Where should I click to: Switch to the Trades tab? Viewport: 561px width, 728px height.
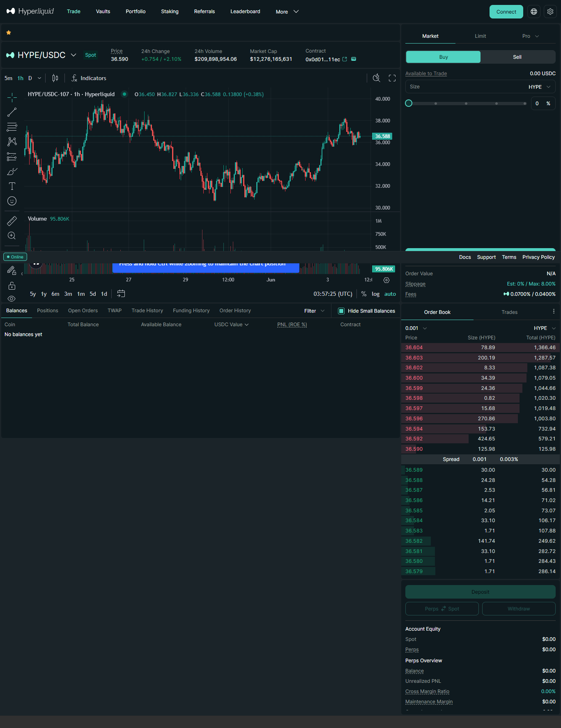510,312
